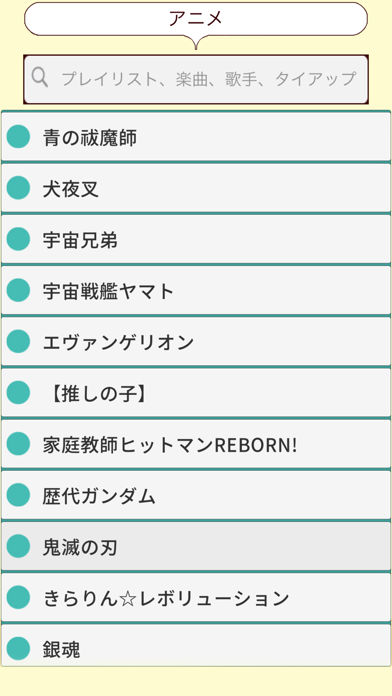Click the teal dot next to 歴代ガンダム
Screen dimensions: 392x696
pyautogui.click(x=18, y=494)
